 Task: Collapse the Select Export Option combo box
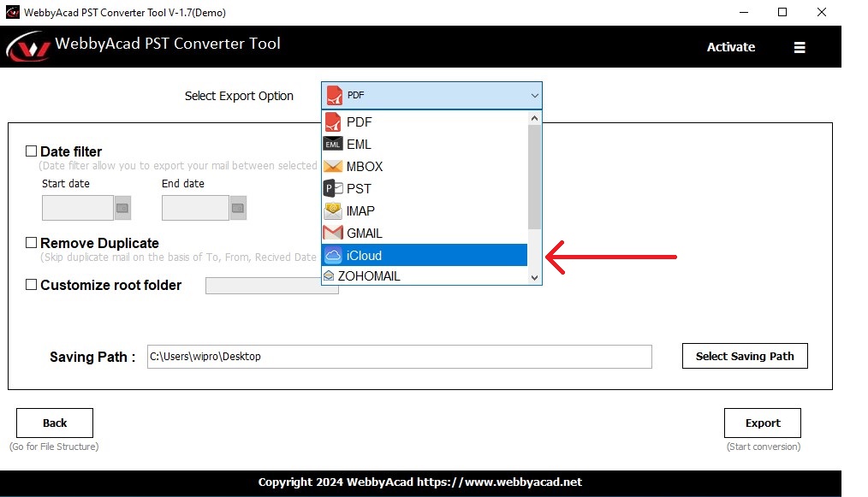click(431, 95)
